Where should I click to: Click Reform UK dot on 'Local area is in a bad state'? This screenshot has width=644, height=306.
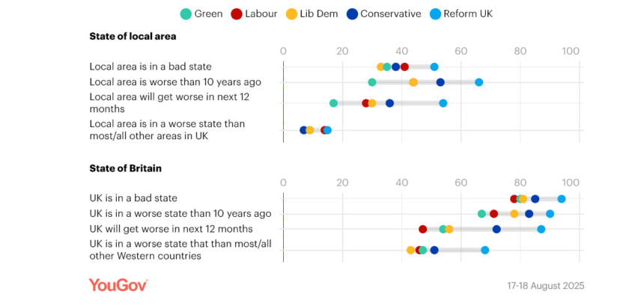click(x=434, y=67)
